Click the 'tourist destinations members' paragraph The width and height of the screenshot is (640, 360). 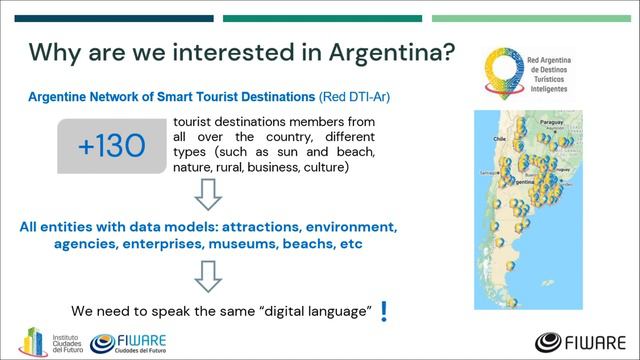tap(274, 144)
